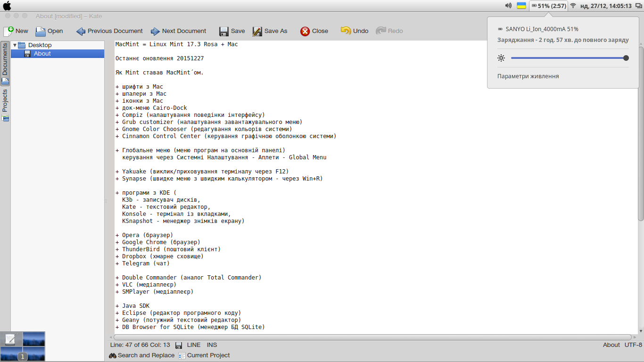This screenshot has height=362, width=644.
Task: Open Параметри живлення power settings
Action: (x=528, y=76)
